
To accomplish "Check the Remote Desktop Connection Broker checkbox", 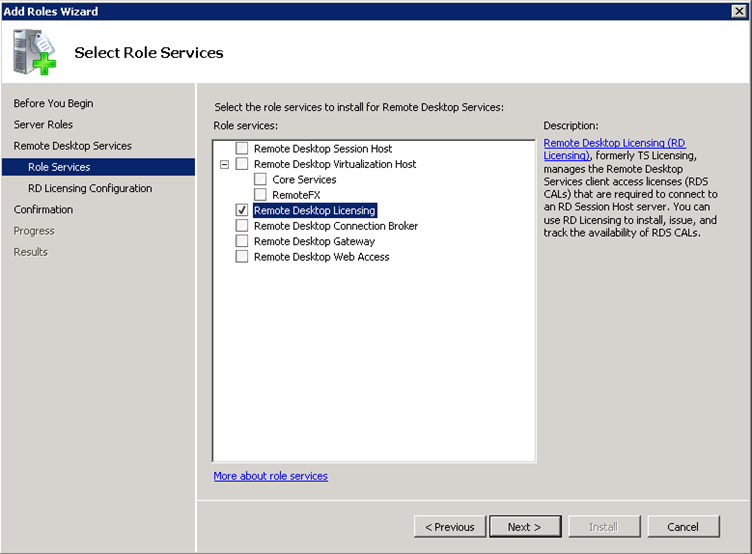I will 242,225.
